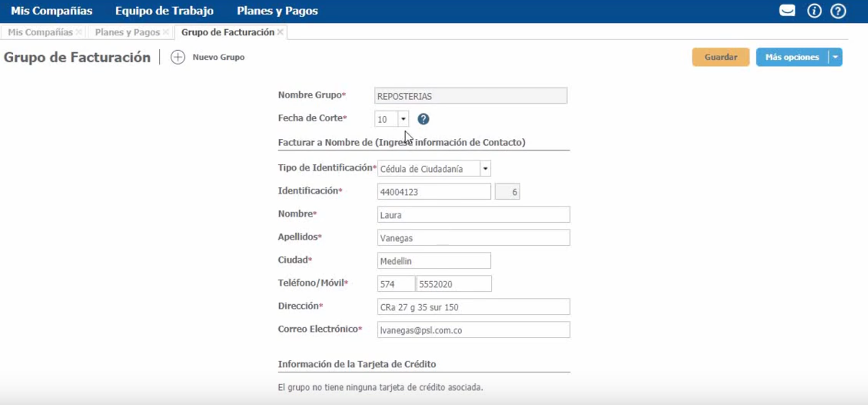Open the messages envelope icon
The height and width of the screenshot is (405, 868).
click(x=787, y=11)
